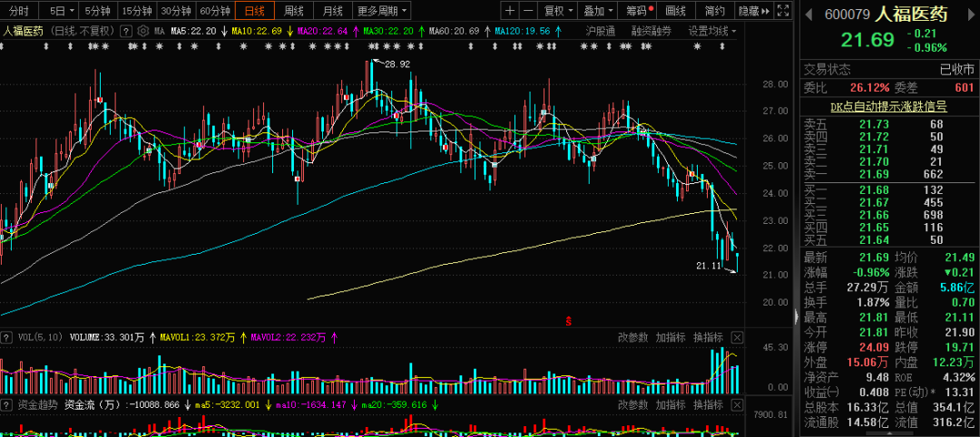This screenshot has height=437, width=980.
Task: Switch to 分时 tab
Action: pyautogui.click(x=19, y=11)
